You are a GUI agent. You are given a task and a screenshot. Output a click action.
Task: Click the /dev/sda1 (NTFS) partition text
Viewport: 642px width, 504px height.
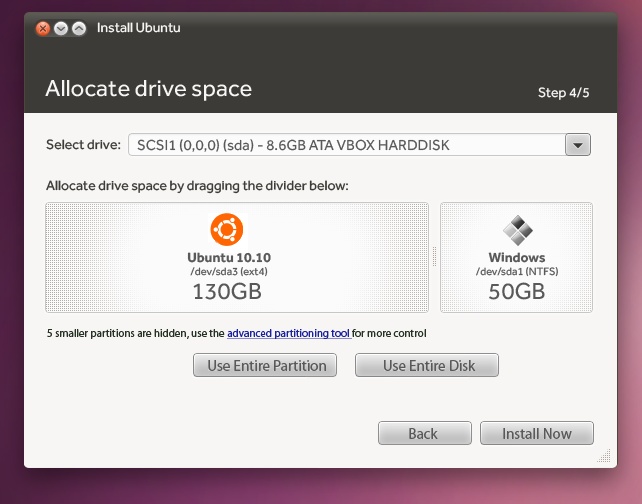click(517, 271)
